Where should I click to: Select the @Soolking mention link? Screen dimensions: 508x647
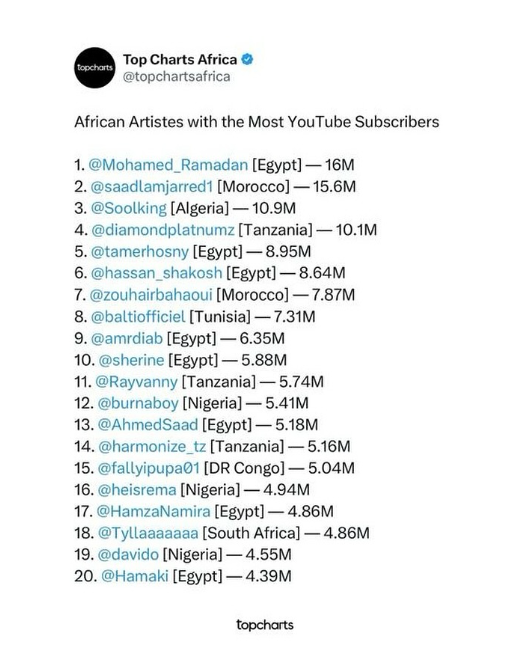[x=128, y=208]
